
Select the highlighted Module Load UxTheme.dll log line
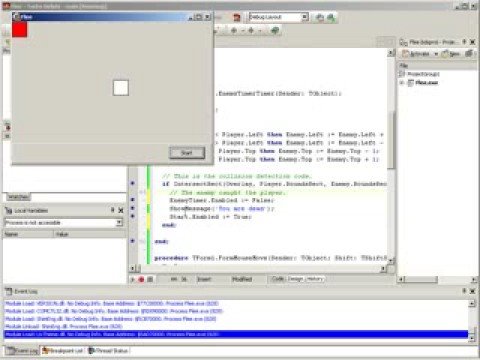point(236,334)
